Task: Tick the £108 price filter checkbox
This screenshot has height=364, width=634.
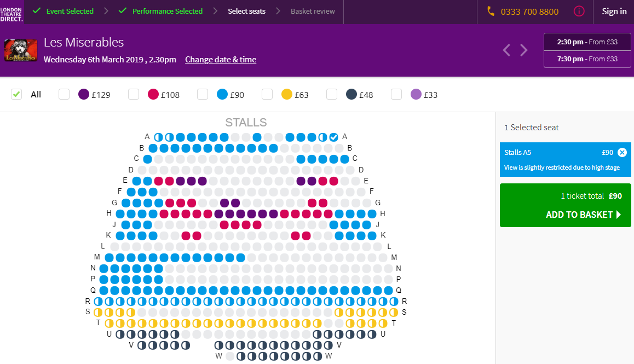Action: click(x=134, y=94)
